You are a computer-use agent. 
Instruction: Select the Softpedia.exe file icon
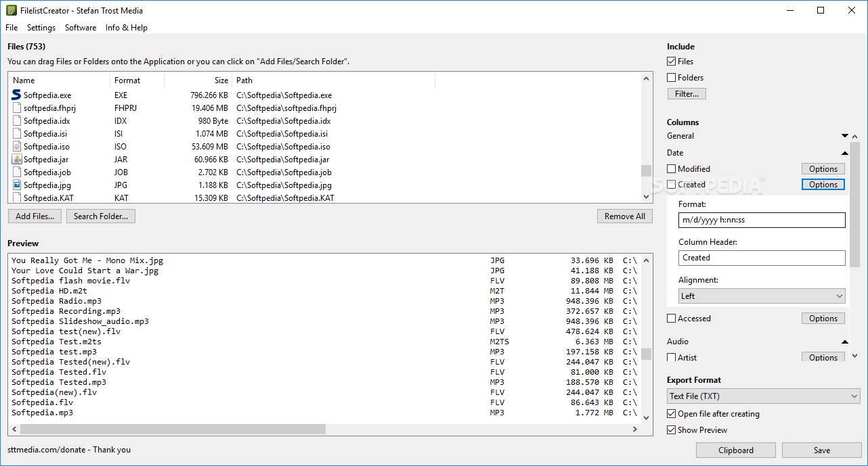click(x=17, y=95)
